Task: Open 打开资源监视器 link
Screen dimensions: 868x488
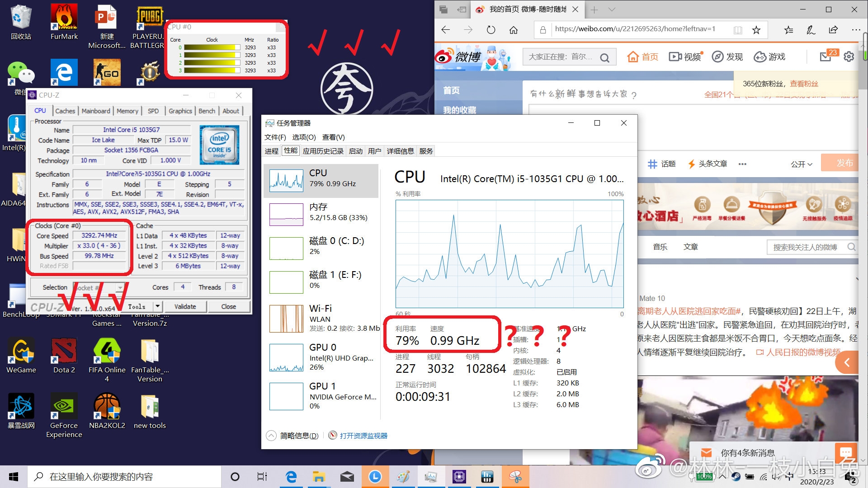Action: (363, 436)
